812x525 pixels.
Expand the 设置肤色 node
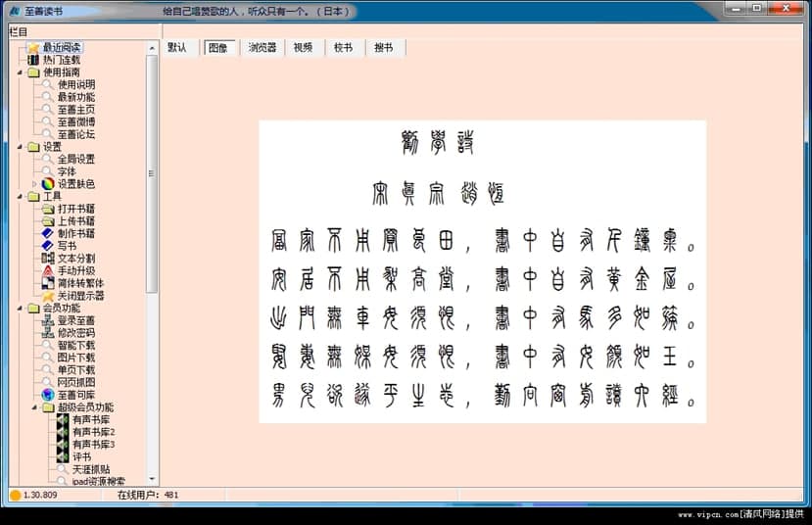(x=34, y=184)
